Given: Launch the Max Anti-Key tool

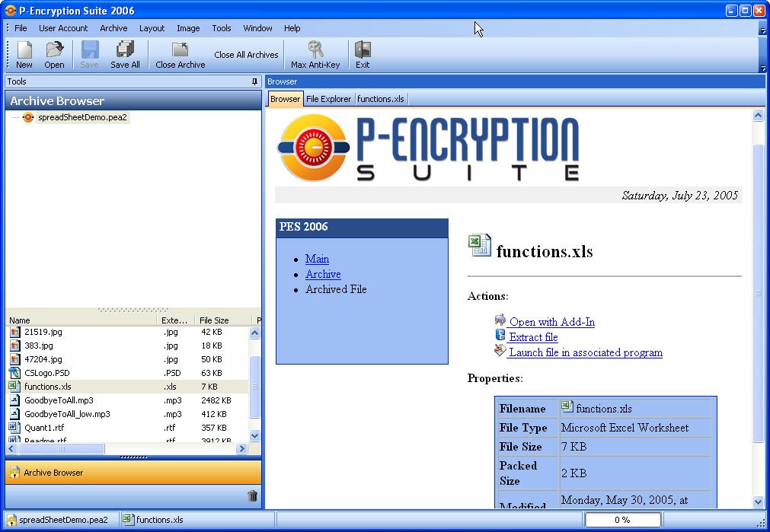Looking at the screenshot, I should click(315, 50).
